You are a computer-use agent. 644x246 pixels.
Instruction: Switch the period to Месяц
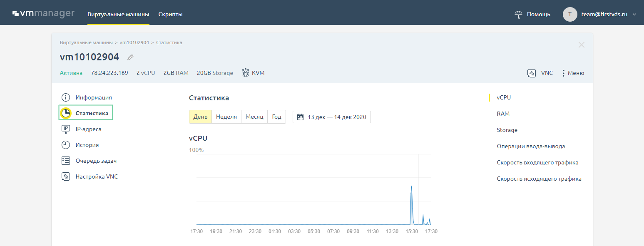[x=254, y=117]
